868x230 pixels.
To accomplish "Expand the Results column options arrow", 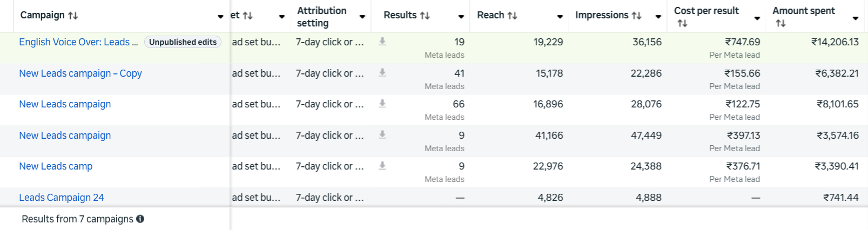I will (461, 17).
